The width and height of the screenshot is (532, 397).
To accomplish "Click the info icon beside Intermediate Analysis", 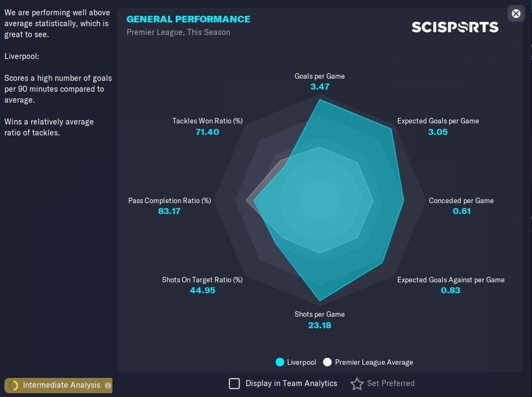I will click(108, 386).
